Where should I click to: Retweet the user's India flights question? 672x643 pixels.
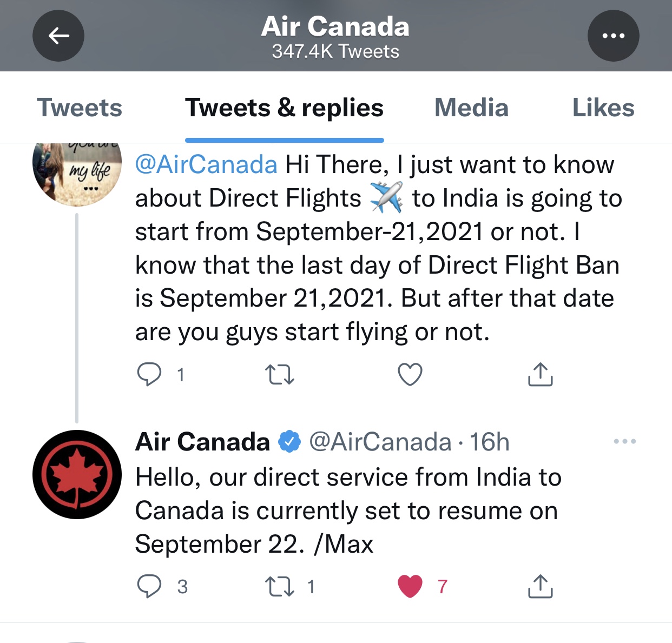click(279, 374)
